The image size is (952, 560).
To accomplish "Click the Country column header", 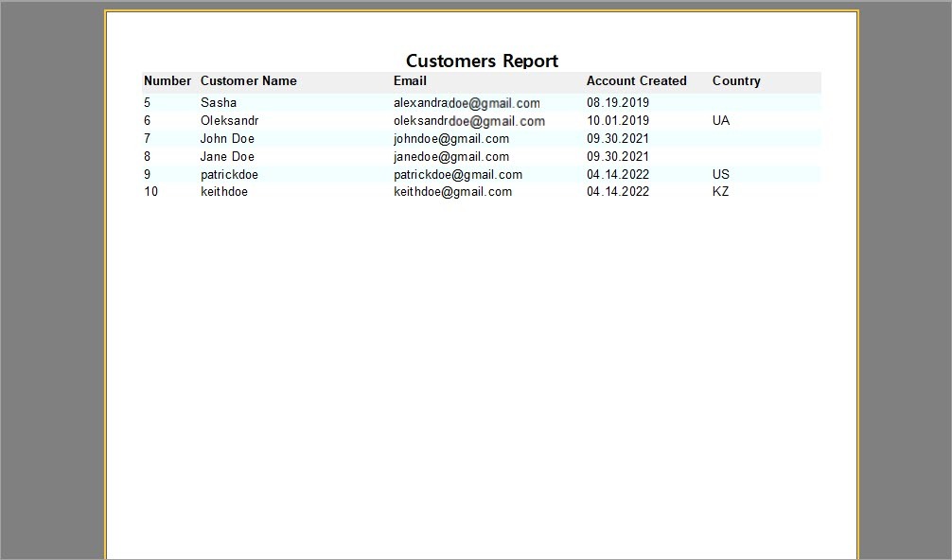I will (x=736, y=81).
